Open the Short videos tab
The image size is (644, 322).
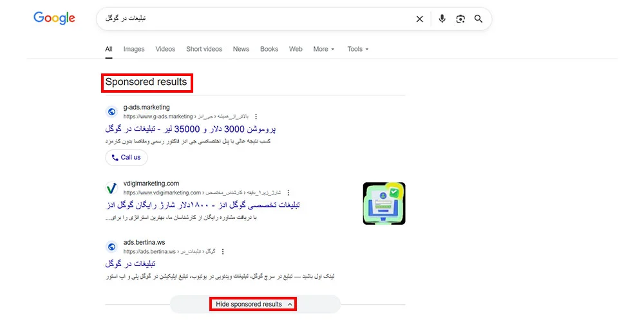(204, 50)
